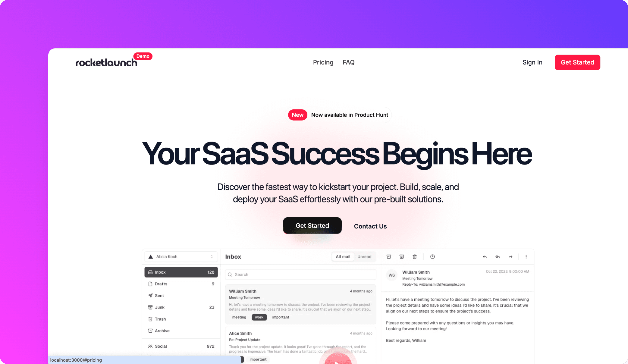Click the forward icon in email toolbar
628x364 pixels.
tap(511, 256)
